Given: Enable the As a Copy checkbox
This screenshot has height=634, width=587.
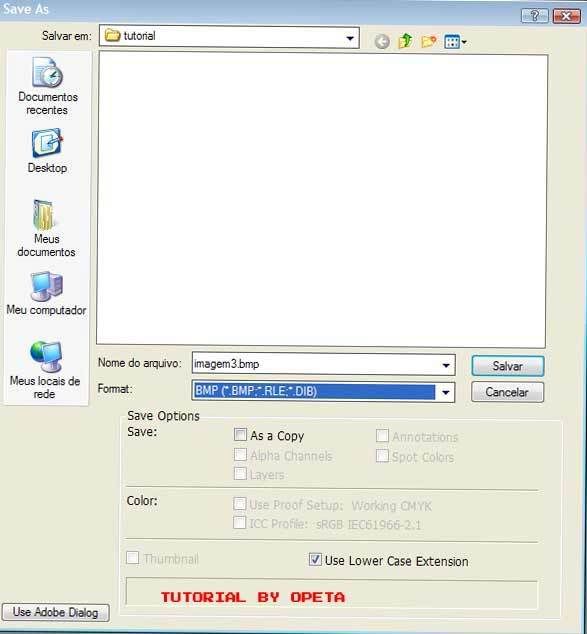Looking at the screenshot, I should tap(240, 435).
